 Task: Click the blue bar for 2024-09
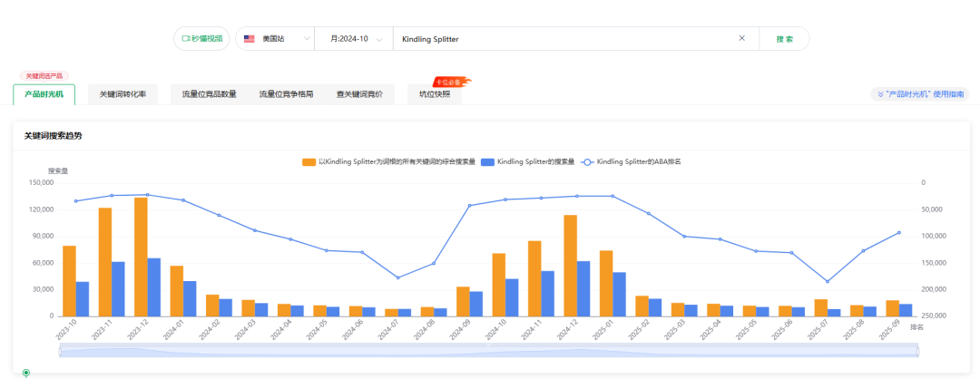(x=476, y=304)
